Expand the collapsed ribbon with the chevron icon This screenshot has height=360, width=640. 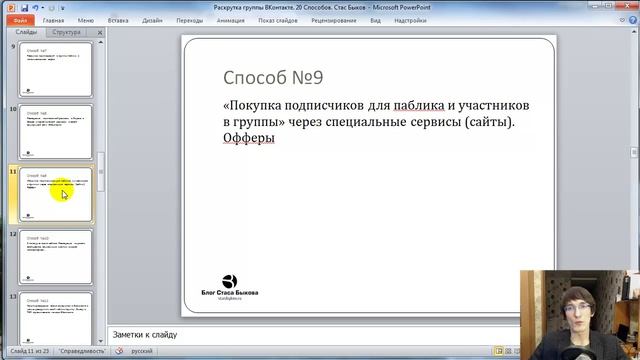click(x=622, y=20)
